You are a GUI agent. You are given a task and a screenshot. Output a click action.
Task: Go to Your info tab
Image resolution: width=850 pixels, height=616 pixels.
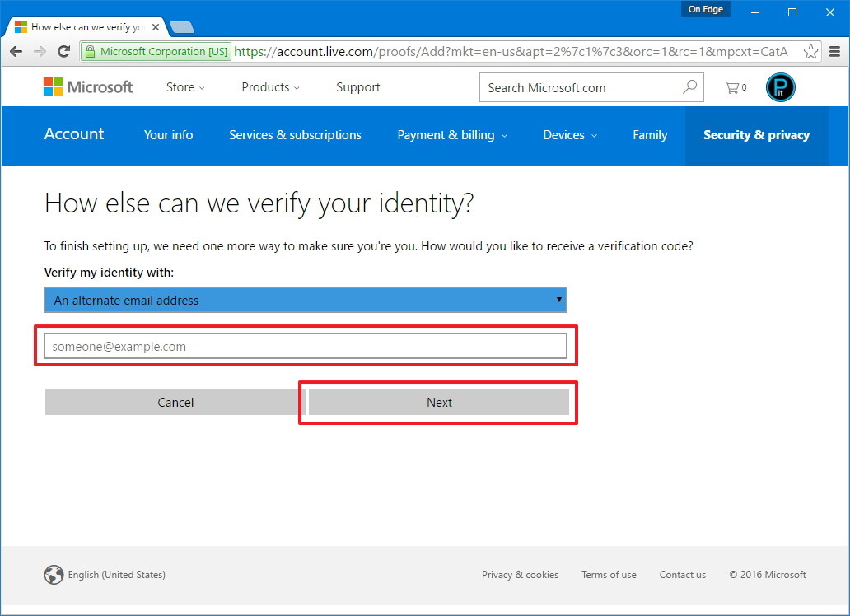[168, 135]
